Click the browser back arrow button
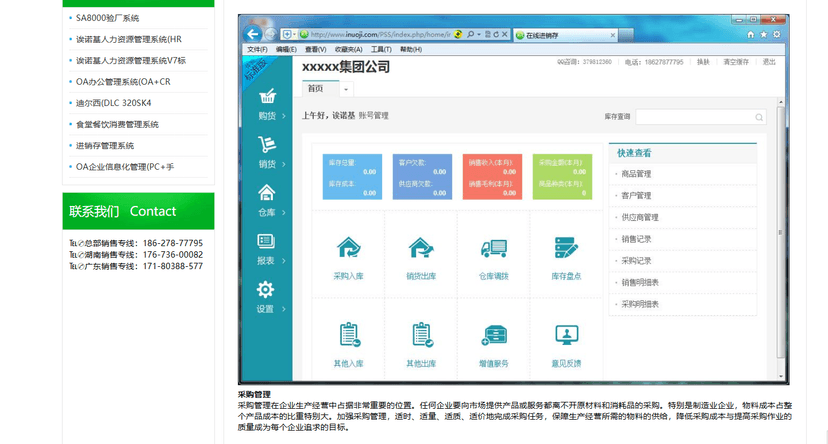This screenshot has width=828, height=444. pyautogui.click(x=253, y=34)
